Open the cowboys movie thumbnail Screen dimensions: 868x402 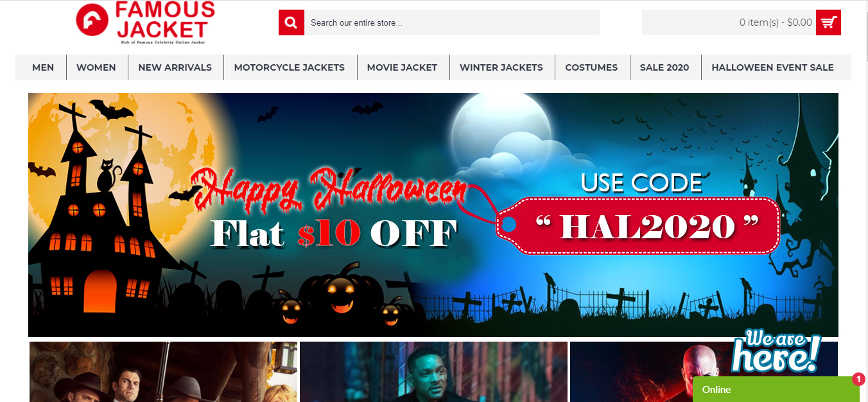(x=163, y=372)
